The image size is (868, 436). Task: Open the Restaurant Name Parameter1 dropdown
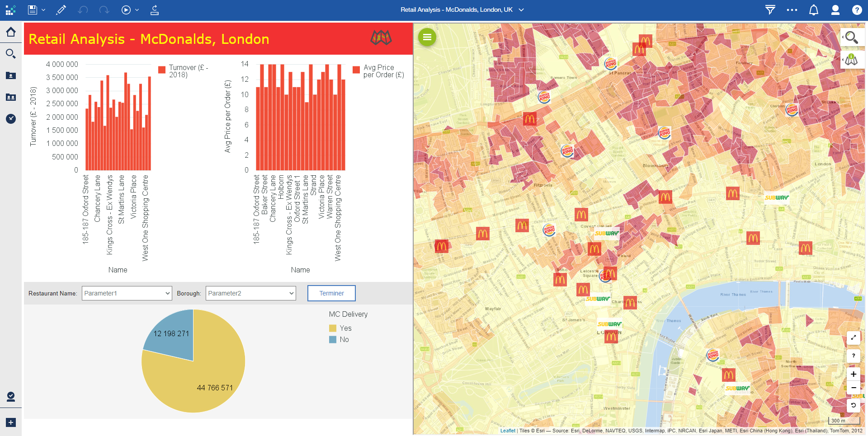coord(127,293)
